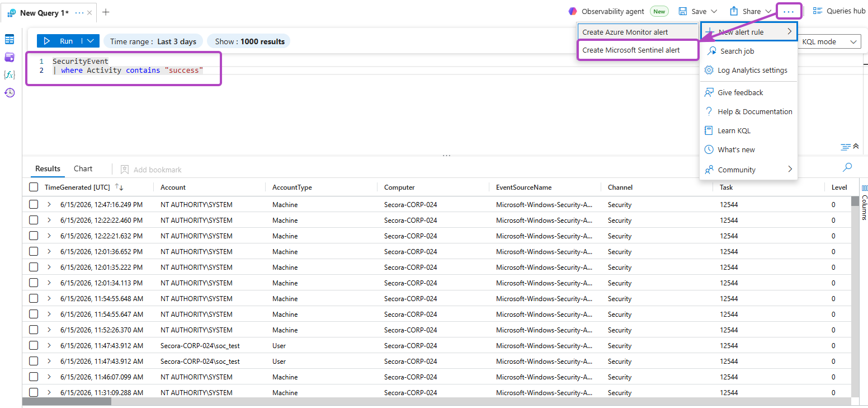The image size is (868, 408).
Task: Switch to the Results tab
Action: [x=48, y=168]
